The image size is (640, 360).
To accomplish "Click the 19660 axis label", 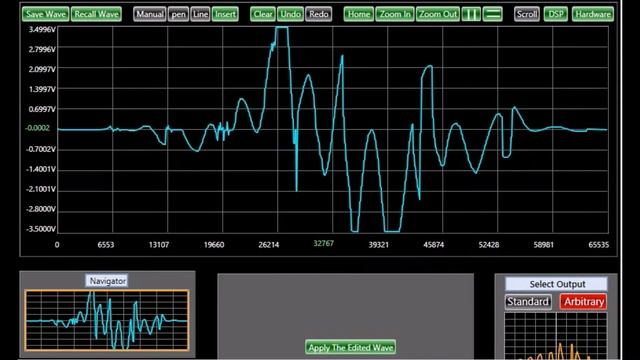I will tap(214, 245).
